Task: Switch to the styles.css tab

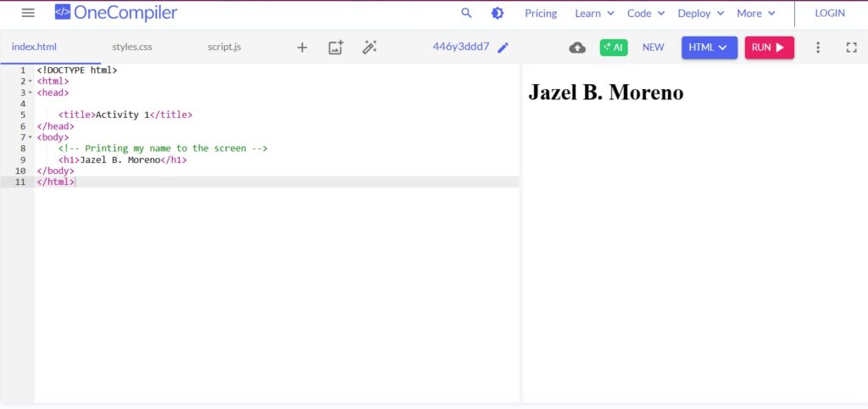Action: coord(132,47)
